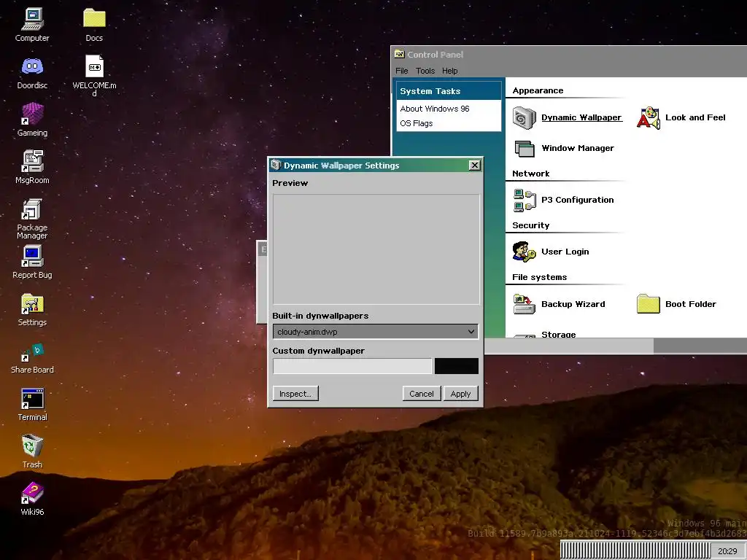This screenshot has width=747, height=560.
Task: Click the Backup Wizard label
Action: click(x=573, y=304)
